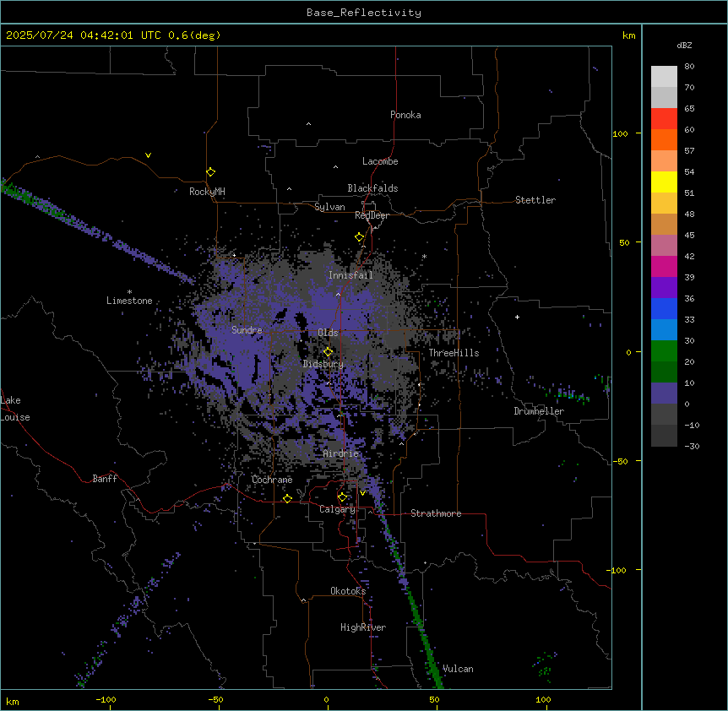Select the bright green 20-30 dBZ swatch
The width and height of the screenshot is (728, 711).
(664, 351)
